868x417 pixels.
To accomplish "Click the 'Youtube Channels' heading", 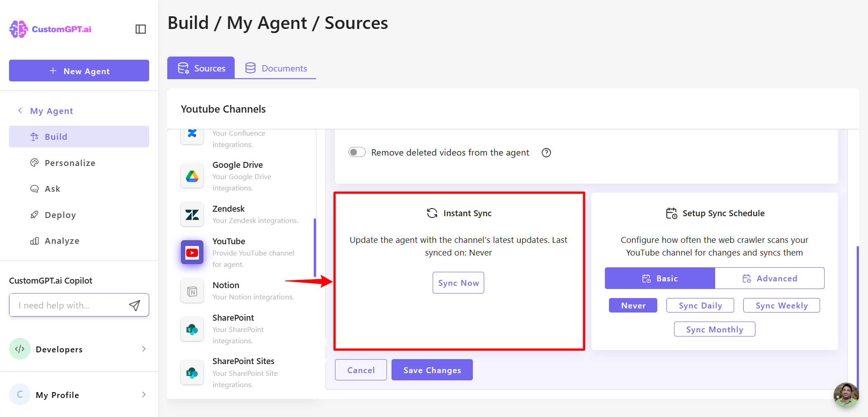I will click(x=223, y=109).
